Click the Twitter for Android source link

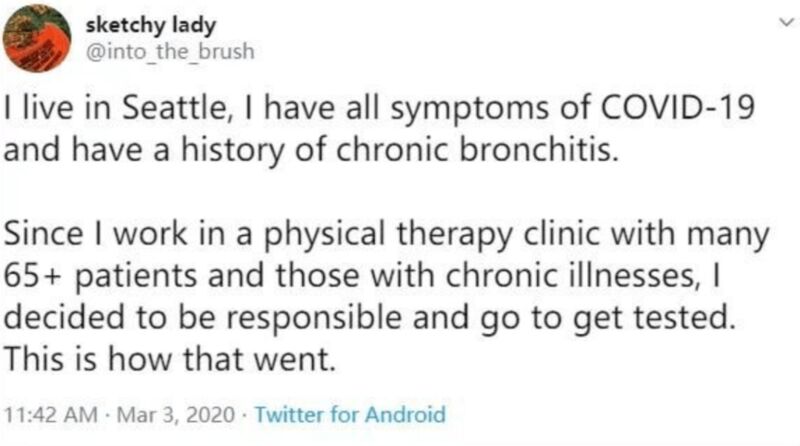pyautogui.click(x=350, y=414)
